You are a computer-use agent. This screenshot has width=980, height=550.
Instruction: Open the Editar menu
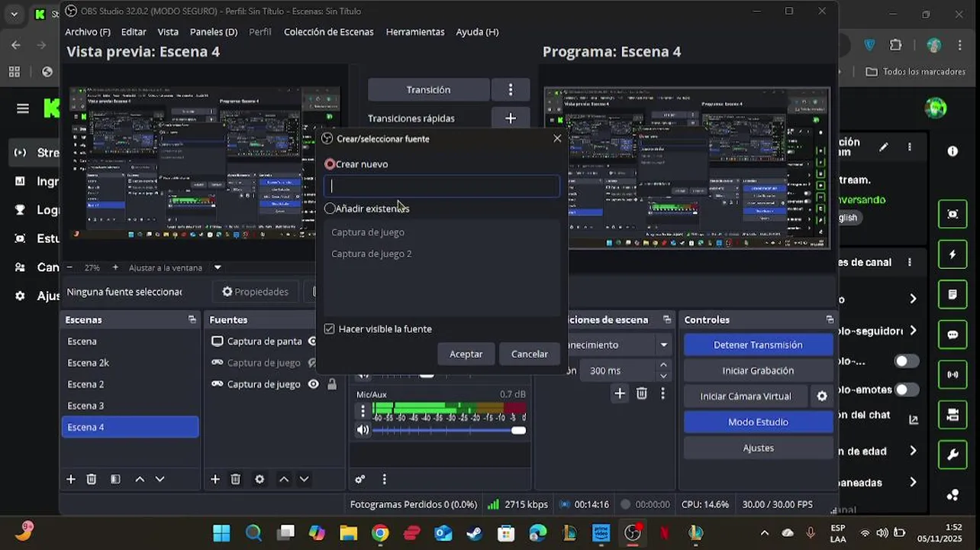(x=134, y=31)
